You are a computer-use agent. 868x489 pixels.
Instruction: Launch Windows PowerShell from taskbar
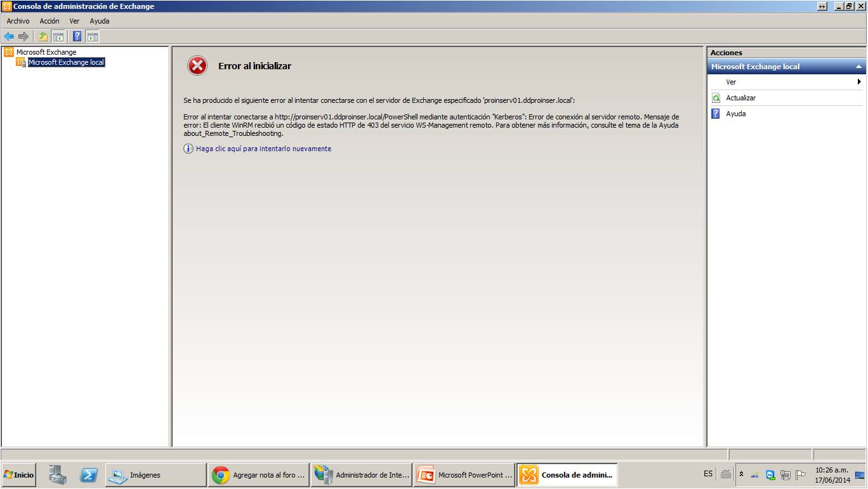click(88, 474)
